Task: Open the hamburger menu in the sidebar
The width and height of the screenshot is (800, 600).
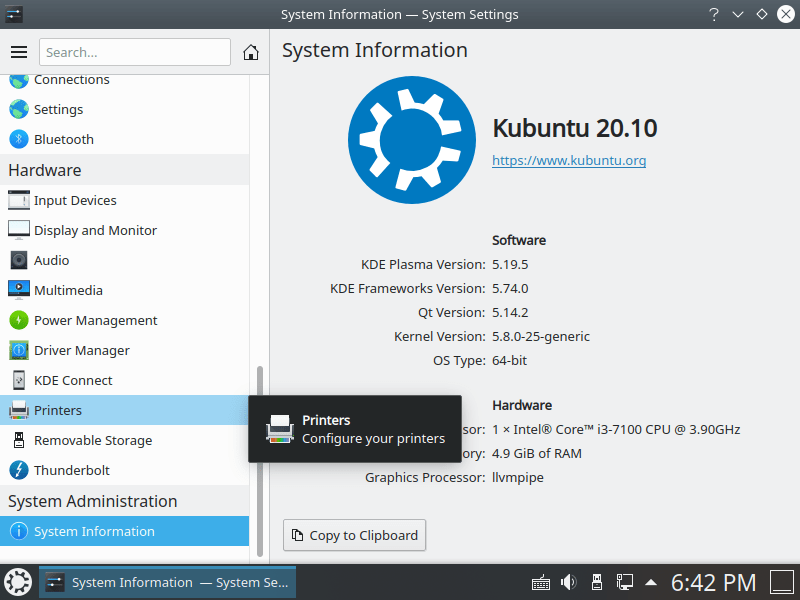Action: tap(19, 52)
